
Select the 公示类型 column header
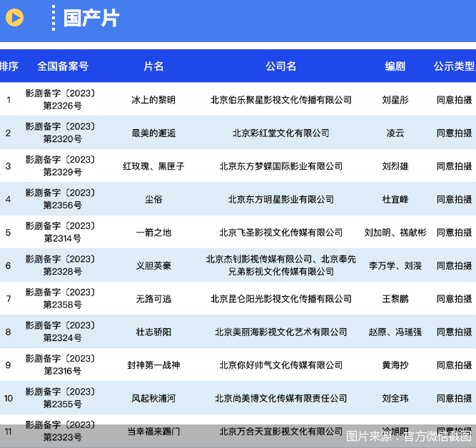[x=454, y=66]
